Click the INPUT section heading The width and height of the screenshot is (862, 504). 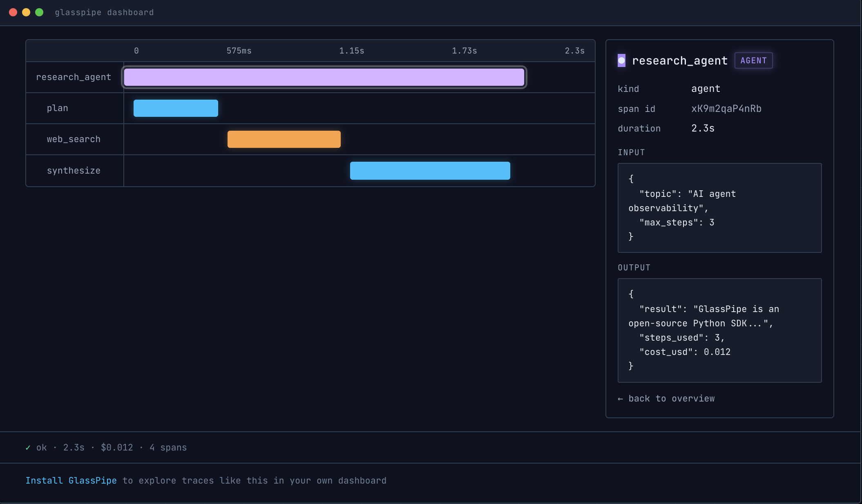(631, 152)
